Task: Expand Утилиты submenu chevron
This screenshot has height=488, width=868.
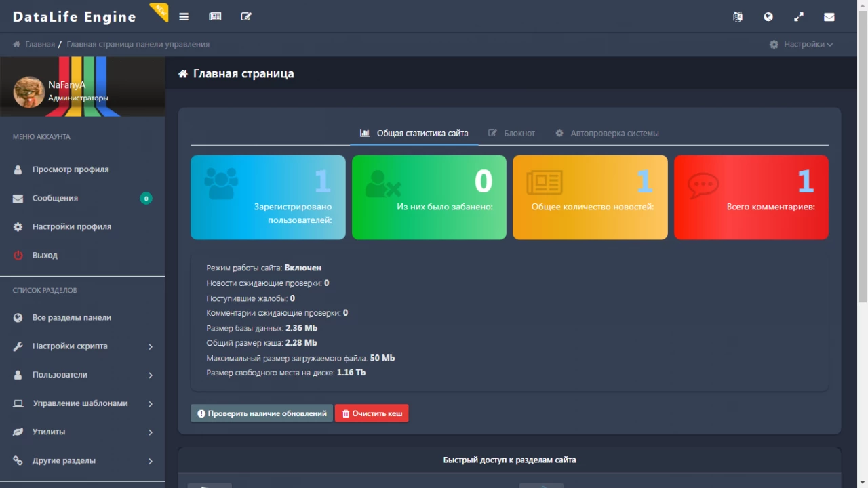Action: pyautogui.click(x=151, y=432)
